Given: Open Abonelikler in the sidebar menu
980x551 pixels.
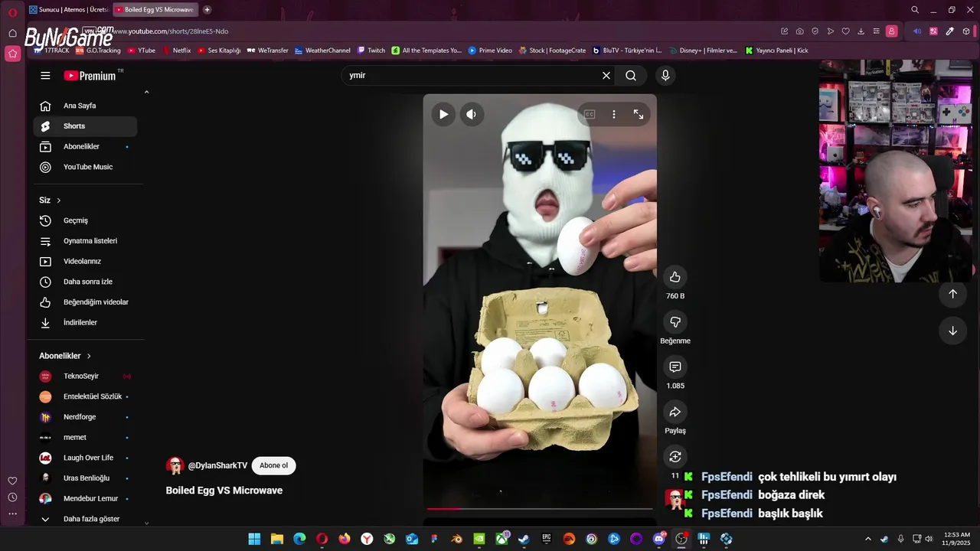Looking at the screenshot, I should 85,147.
